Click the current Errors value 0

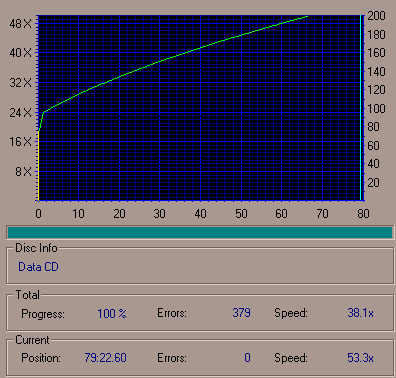(247, 358)
